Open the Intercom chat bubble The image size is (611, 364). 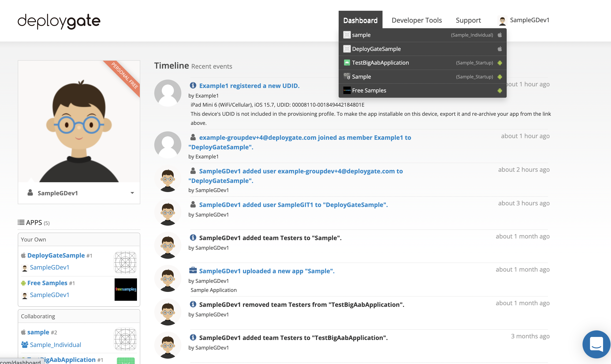coord(596,344)
